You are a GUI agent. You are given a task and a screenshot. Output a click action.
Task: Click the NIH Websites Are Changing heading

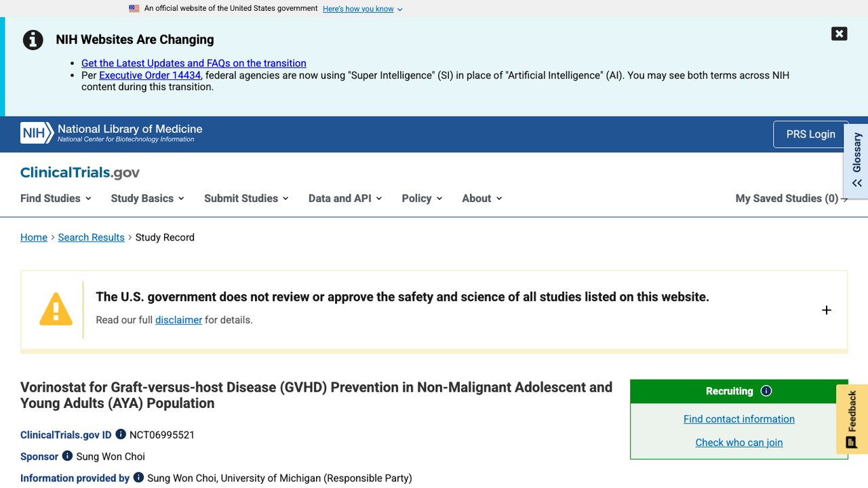pos(135,39)
